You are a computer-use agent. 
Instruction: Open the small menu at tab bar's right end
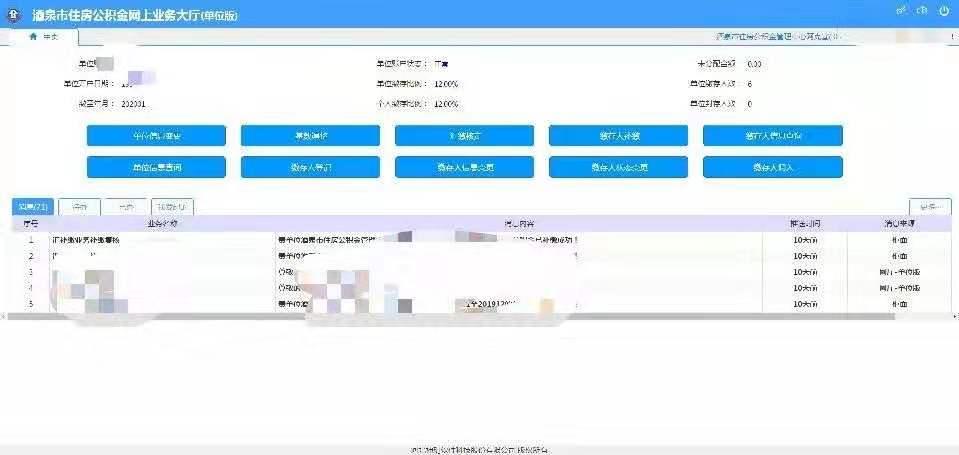point(949,36)
